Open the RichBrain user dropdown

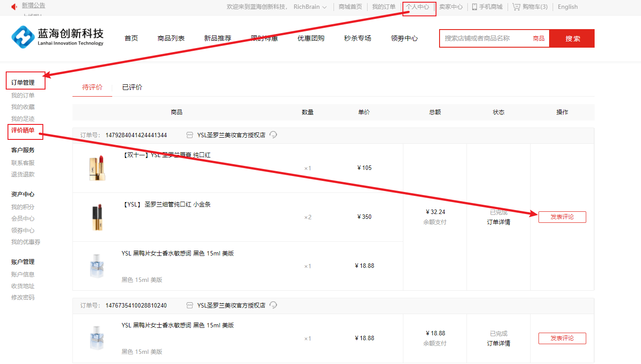pos(310,7)
